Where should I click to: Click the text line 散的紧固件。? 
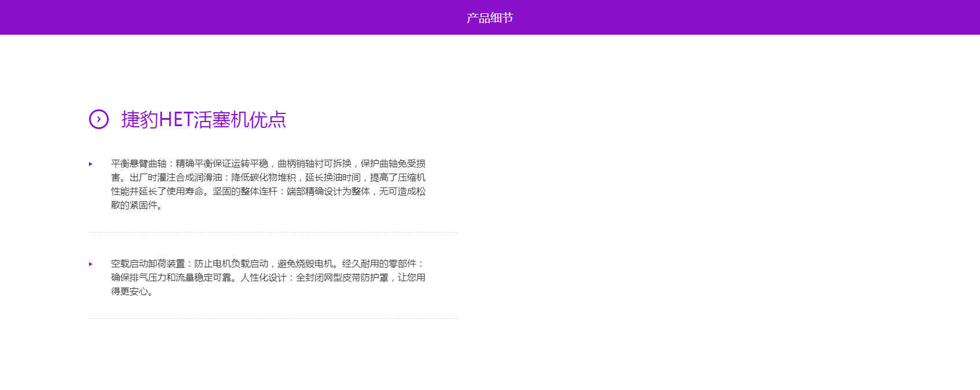pos(137,205)
